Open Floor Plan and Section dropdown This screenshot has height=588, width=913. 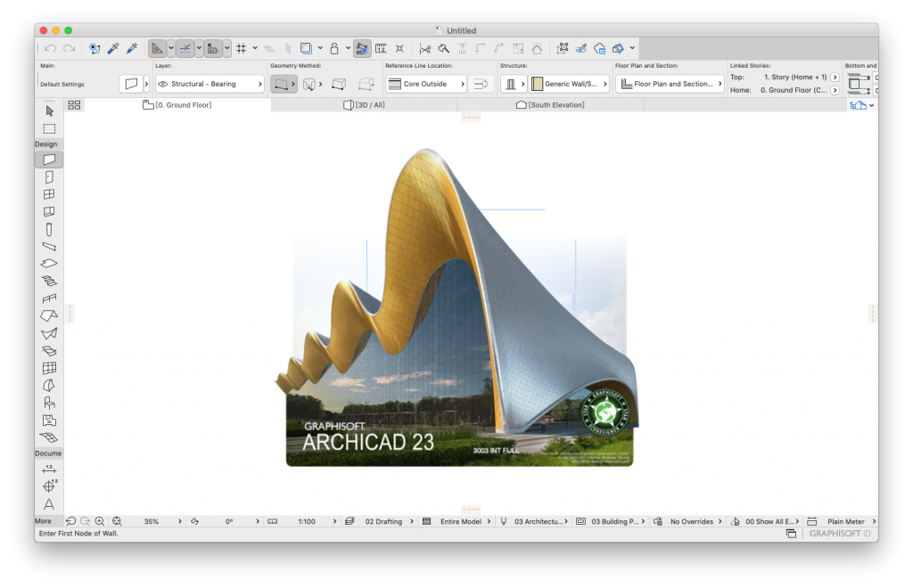click(x=670, y=85)
